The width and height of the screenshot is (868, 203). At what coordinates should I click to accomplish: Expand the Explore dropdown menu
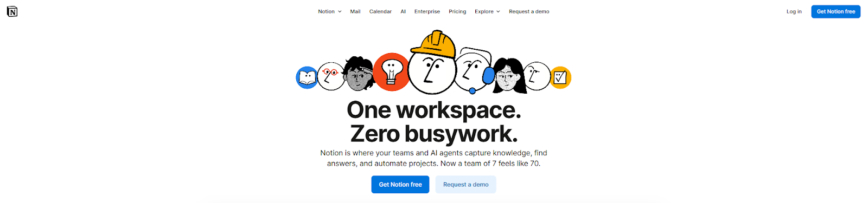tap(487, 11)
